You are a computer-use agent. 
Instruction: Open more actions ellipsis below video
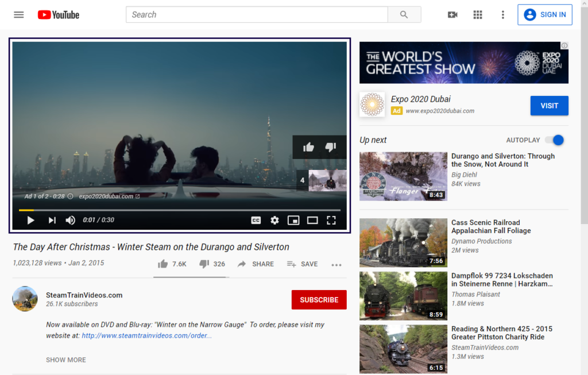pos(336,265)
